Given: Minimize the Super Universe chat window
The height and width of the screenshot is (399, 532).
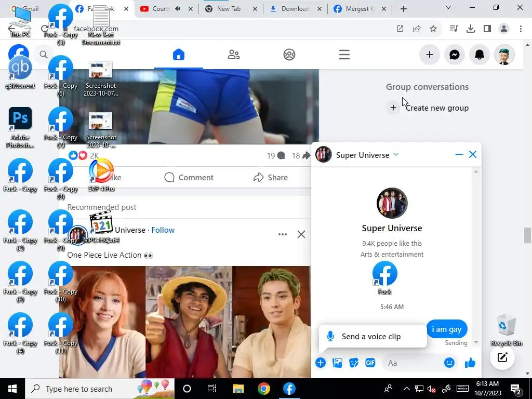Looking at the screenshot, I should (x=459, y=154).
